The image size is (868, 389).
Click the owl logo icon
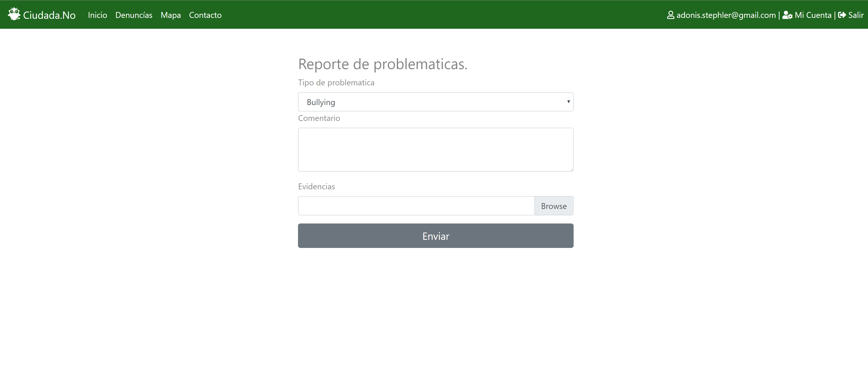tap(14, 14)
